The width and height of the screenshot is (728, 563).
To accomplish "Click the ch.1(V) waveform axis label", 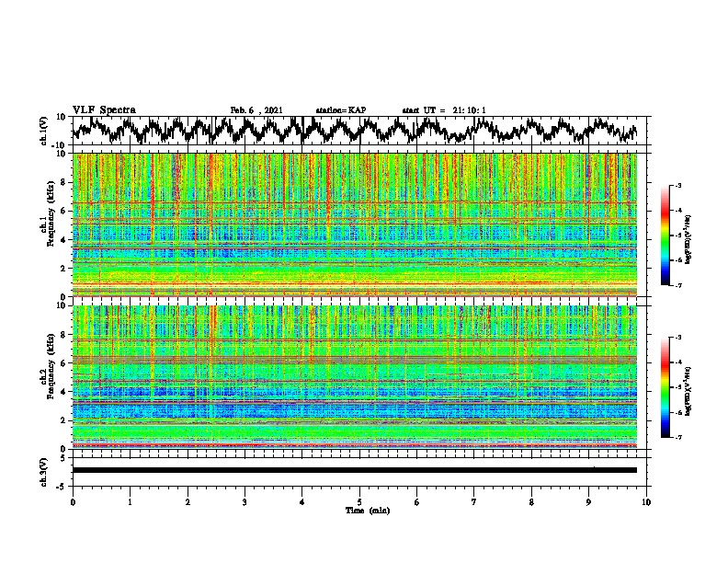I will tap(43, 131).
